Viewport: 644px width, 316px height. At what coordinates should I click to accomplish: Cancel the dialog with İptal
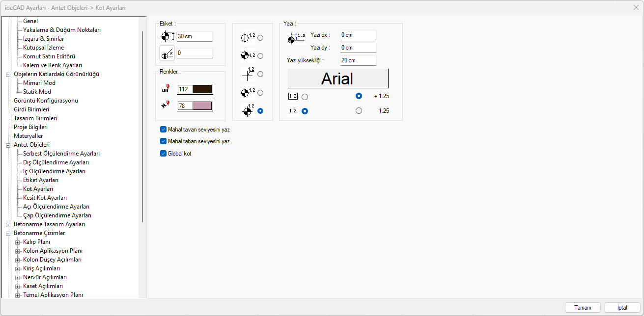pyautogui.click(x=622, y=308)
